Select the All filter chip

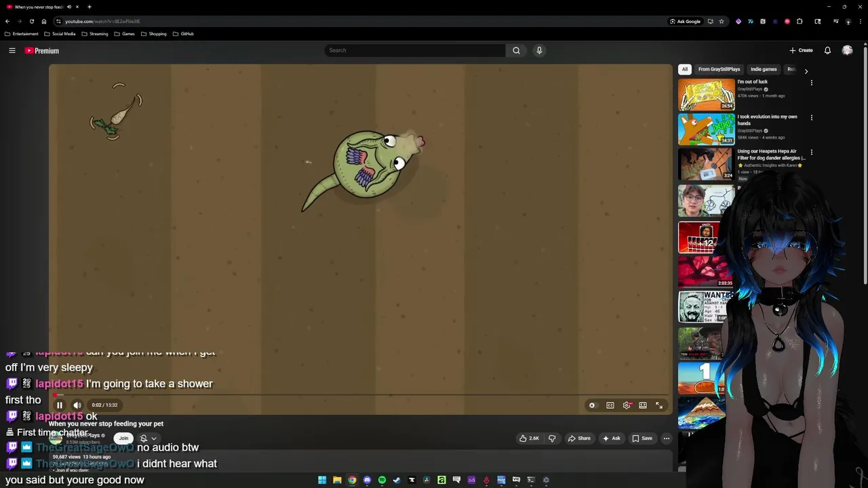coord(685,69)
